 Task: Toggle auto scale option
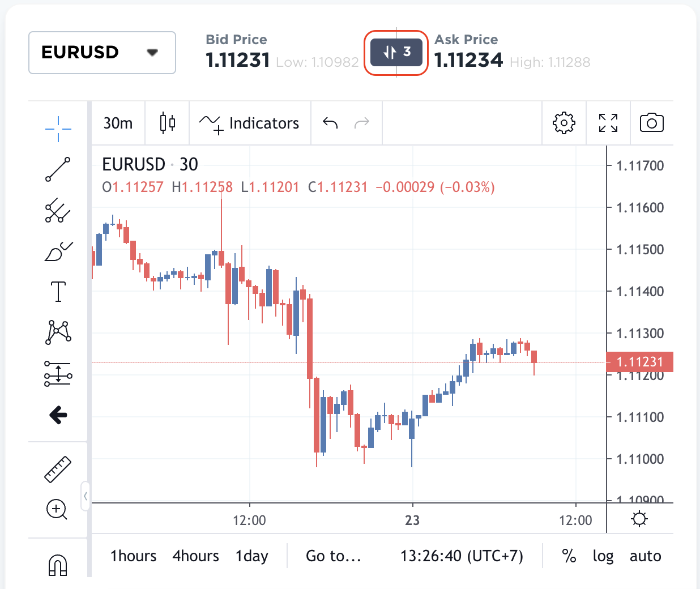click(645, 556)
